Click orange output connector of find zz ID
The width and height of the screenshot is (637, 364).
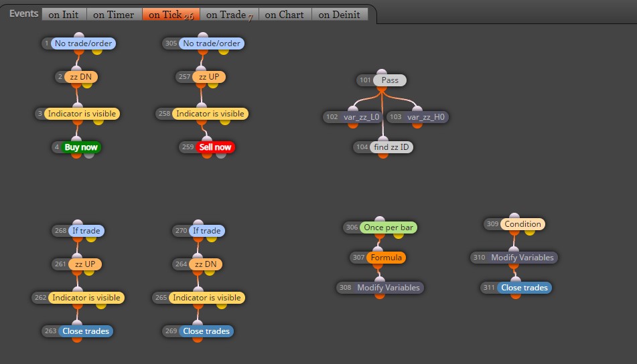click(x=382, y=155)
